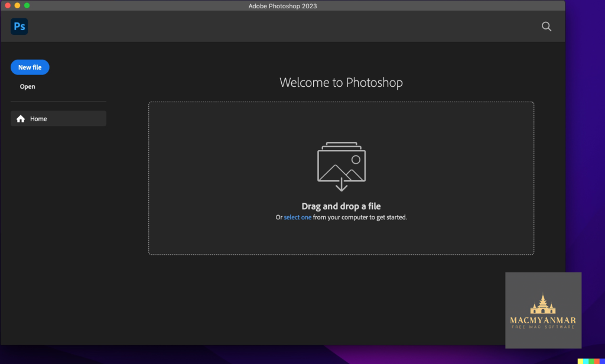
Task: Follow the "select one" link
Action: [x=298, y=217]
